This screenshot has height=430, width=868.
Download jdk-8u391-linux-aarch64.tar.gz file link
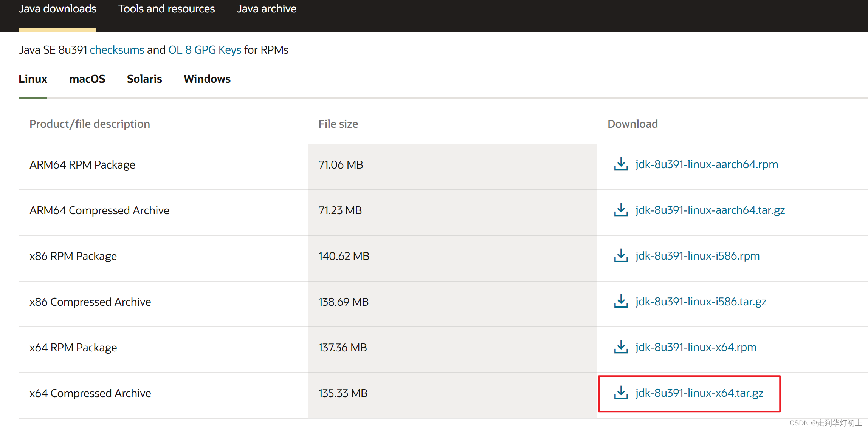click(x=710, y=210)
